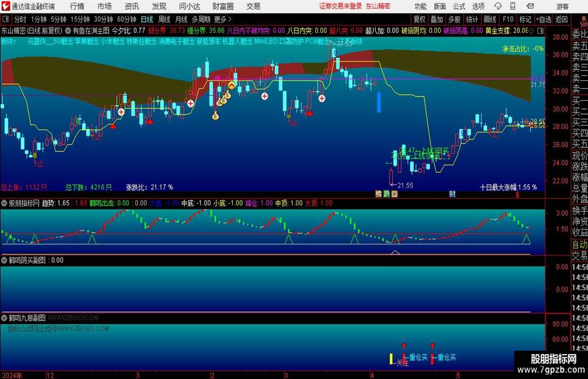
Task: Open F10 company info
Action: tap(508, 19)
